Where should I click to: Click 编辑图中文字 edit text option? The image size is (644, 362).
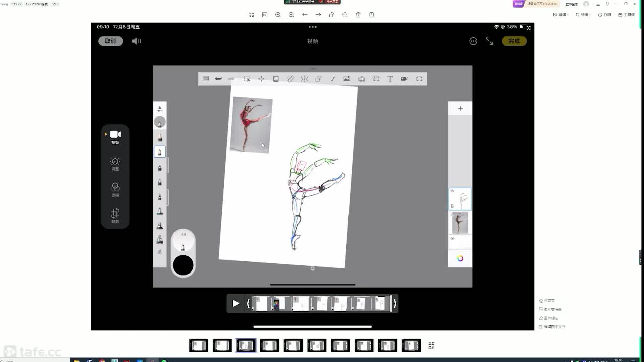[x=552, y=327]
